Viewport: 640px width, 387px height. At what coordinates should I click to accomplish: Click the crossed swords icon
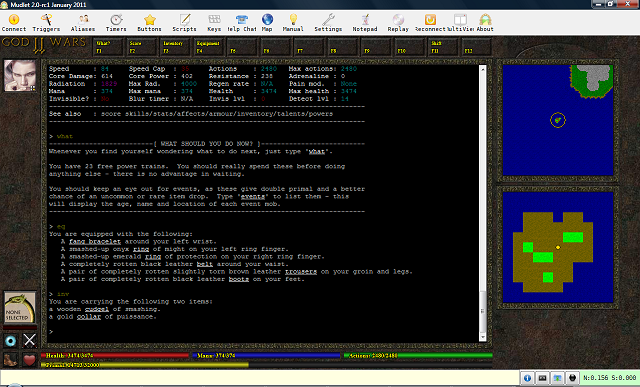[x=29, y=340]
